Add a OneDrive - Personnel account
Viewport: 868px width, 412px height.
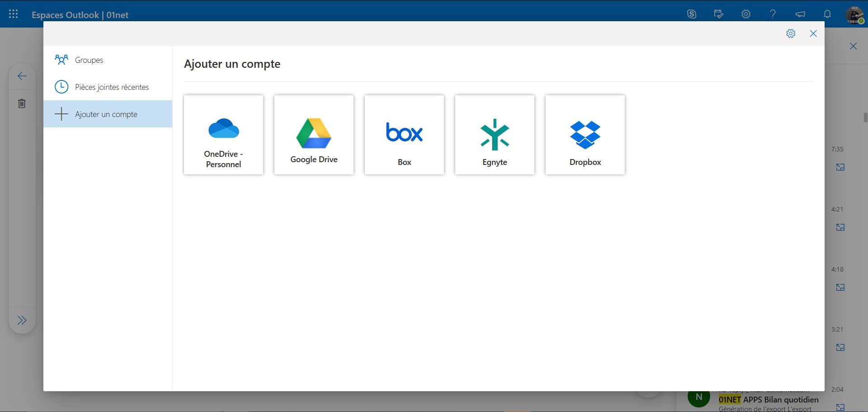[223, 135]
